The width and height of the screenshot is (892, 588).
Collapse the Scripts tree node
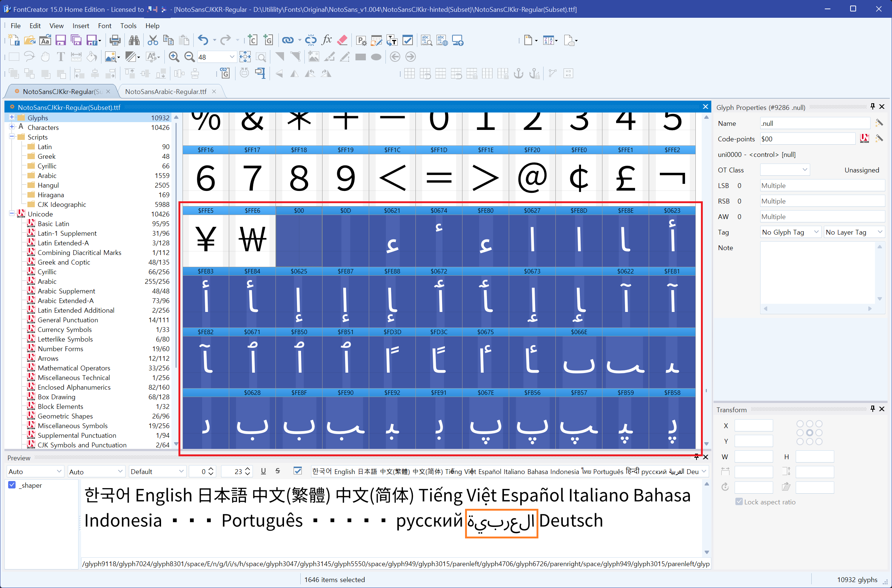tap(12, 137)
